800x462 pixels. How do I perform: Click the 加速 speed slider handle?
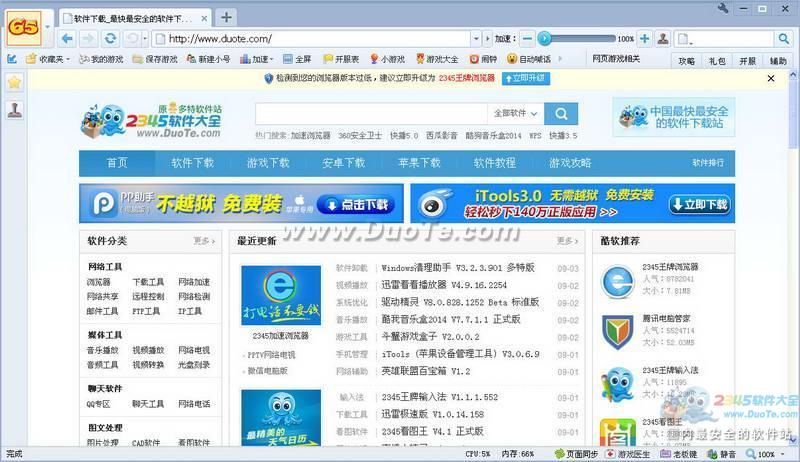click(544, 38)
